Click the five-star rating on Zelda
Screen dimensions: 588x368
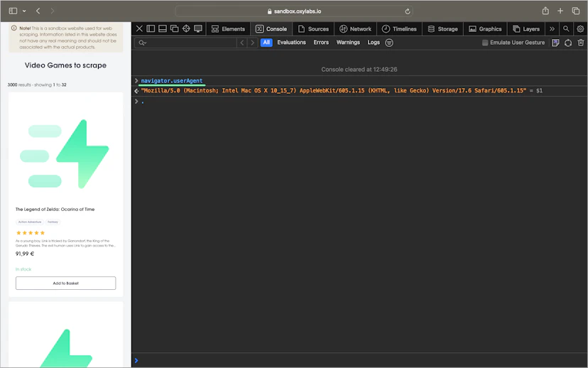pyautogui.click(x=31, y=233)
